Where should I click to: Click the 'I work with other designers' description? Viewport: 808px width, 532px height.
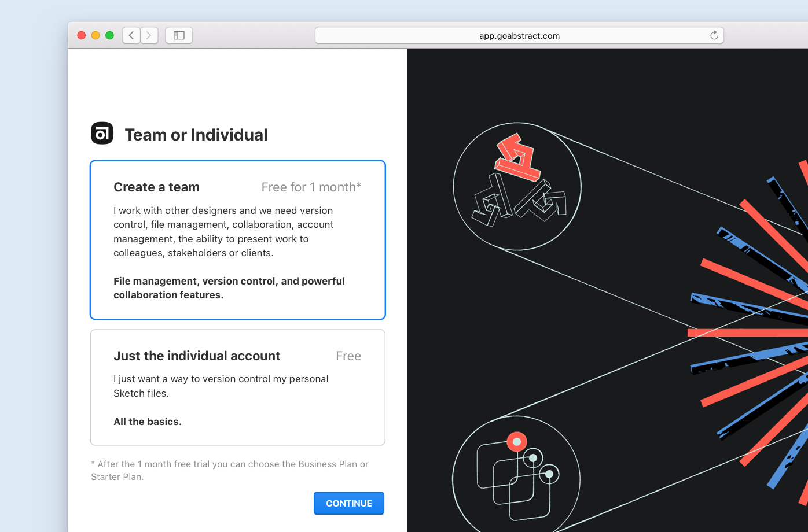pos(223,232)
